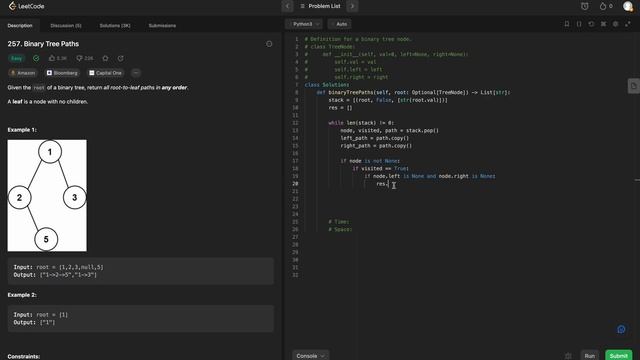This screenshot has height=360, width=640.
Task: Click the 'res.' text on line 20
Action: pos(382,184)
